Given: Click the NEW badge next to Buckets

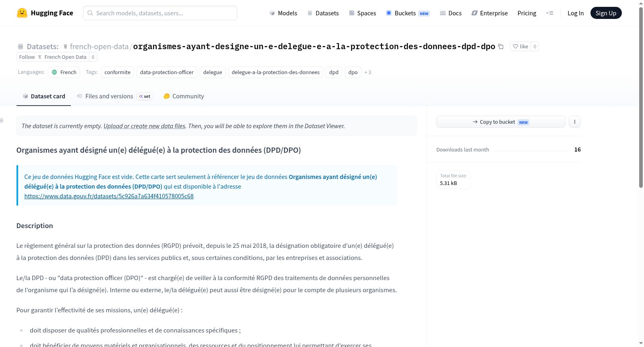Looking at the screenshot, I should tap(424, 14).
